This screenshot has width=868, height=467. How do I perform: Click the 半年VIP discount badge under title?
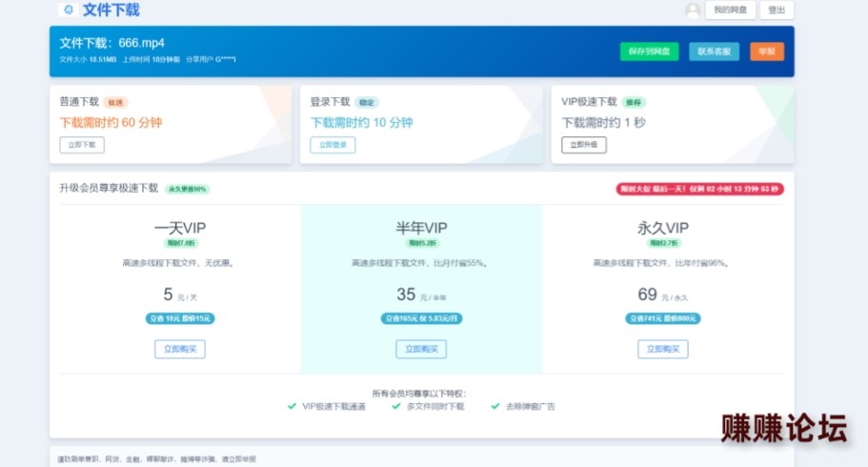point(422,243)
